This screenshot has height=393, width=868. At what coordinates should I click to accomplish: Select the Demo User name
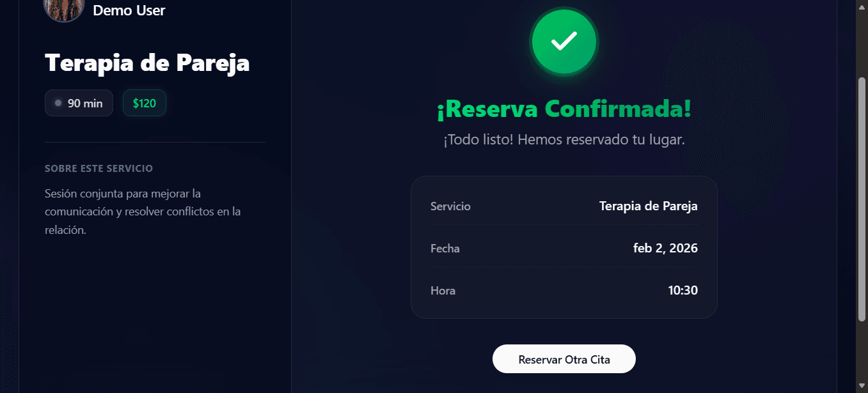129,10
